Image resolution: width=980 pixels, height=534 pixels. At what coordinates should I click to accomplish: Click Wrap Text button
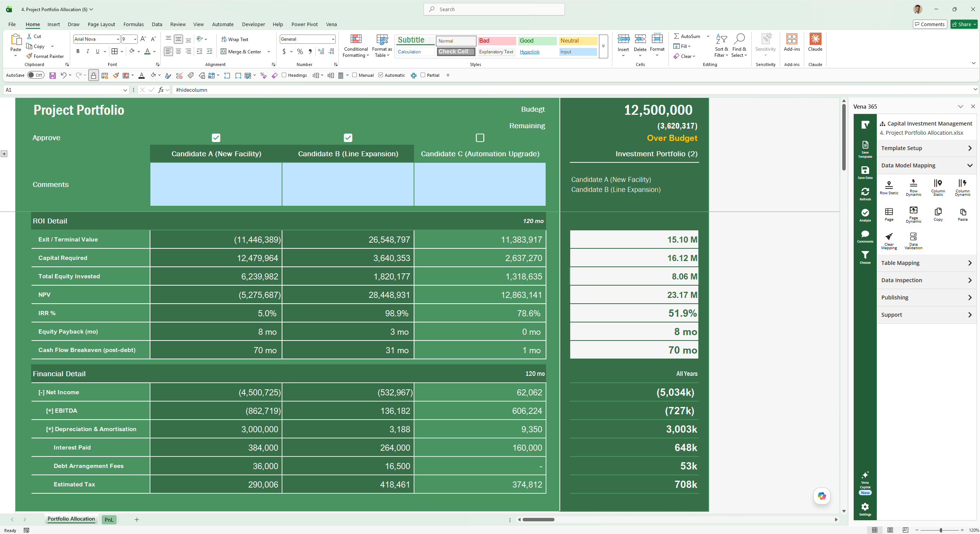coord(235,39)
